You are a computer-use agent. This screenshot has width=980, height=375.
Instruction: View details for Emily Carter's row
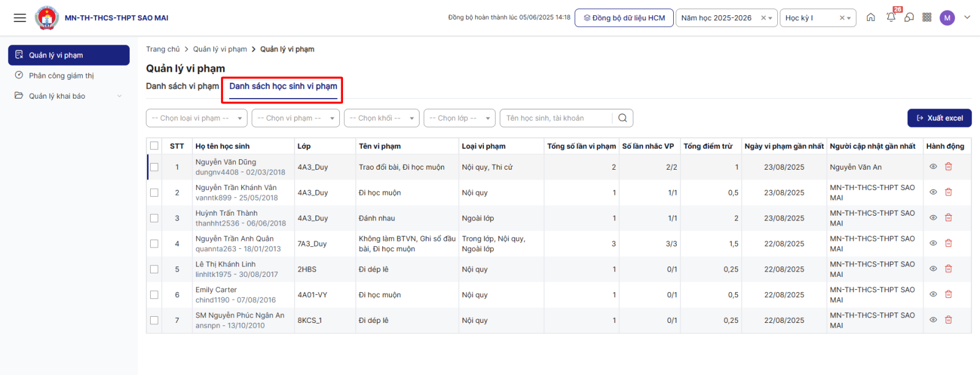click(933, 295)
